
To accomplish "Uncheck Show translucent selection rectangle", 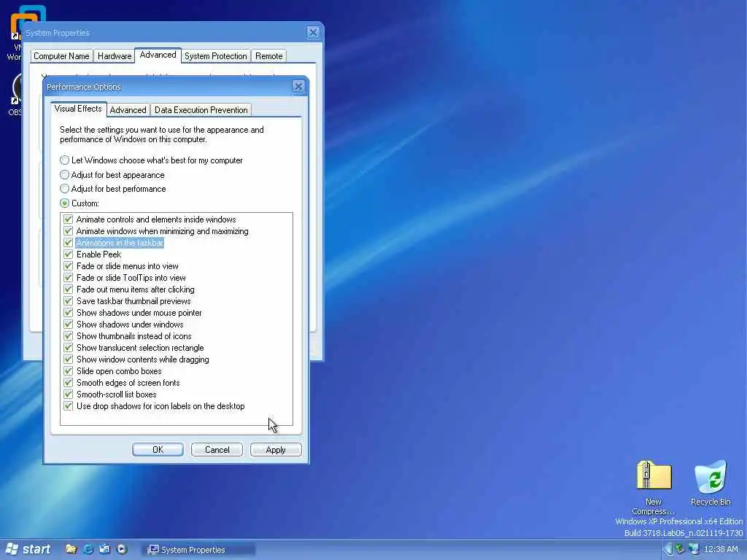I will pyautogui.click(x=68, y=348).
